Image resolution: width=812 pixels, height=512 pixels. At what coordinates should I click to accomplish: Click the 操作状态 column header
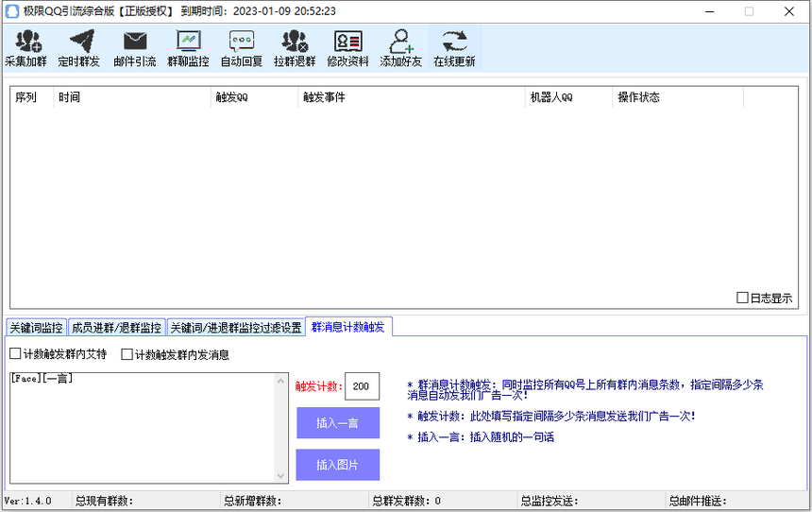pos(678,97)
